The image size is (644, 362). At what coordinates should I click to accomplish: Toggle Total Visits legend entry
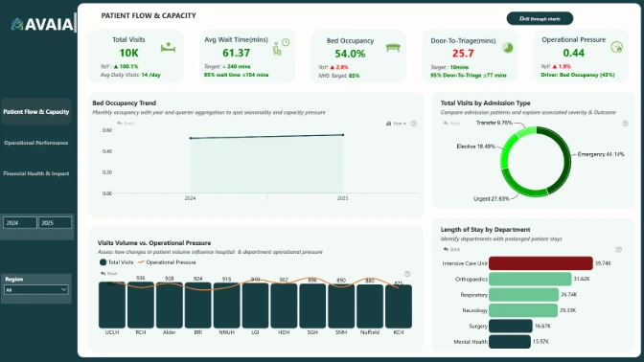click(x=116, y=261)
